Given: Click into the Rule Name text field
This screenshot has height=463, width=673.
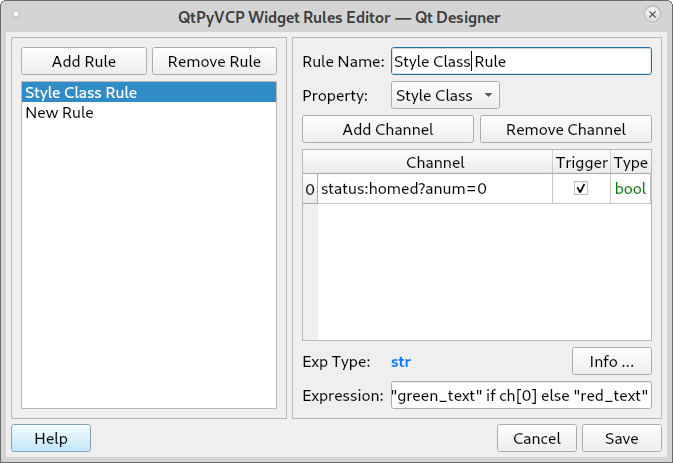Looking at the screenshot, I should [x=521, y=61].
